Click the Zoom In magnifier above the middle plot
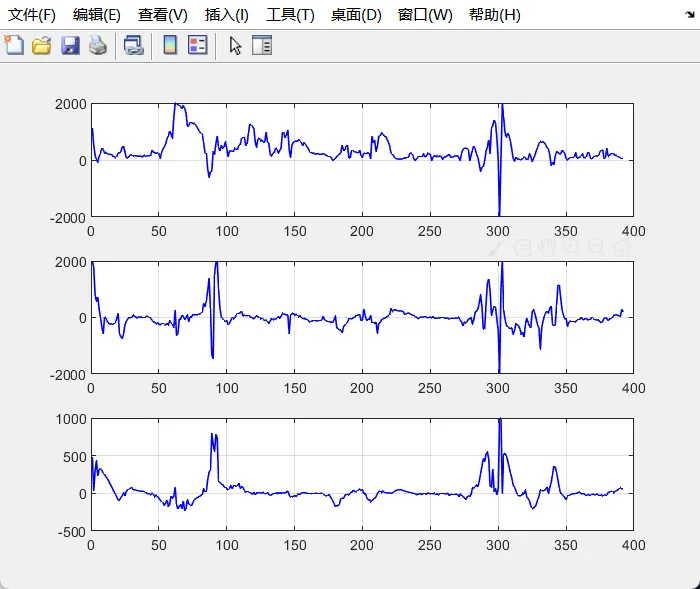The image size is (700, 589). click(571, 247)
